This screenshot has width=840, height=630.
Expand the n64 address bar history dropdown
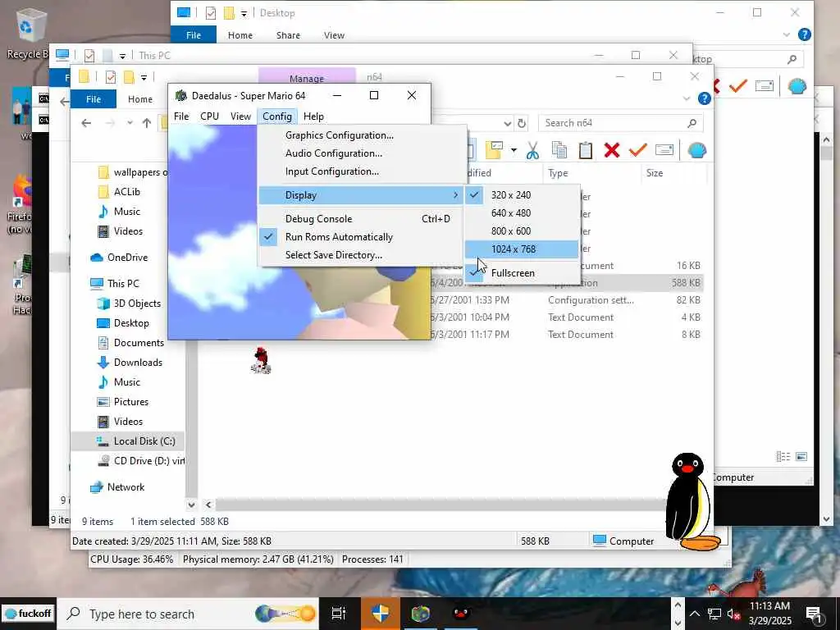507,124
